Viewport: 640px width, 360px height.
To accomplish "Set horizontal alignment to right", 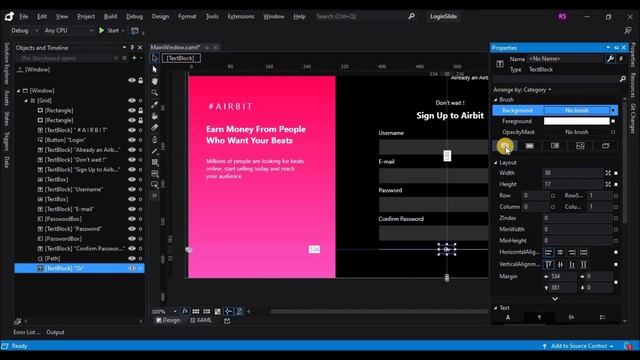I will [572, 252].
